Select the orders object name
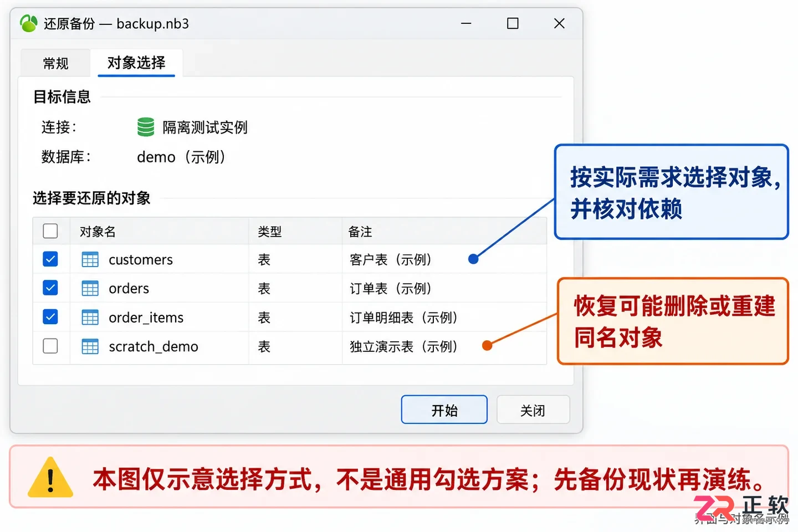 (x=129, y=288)
